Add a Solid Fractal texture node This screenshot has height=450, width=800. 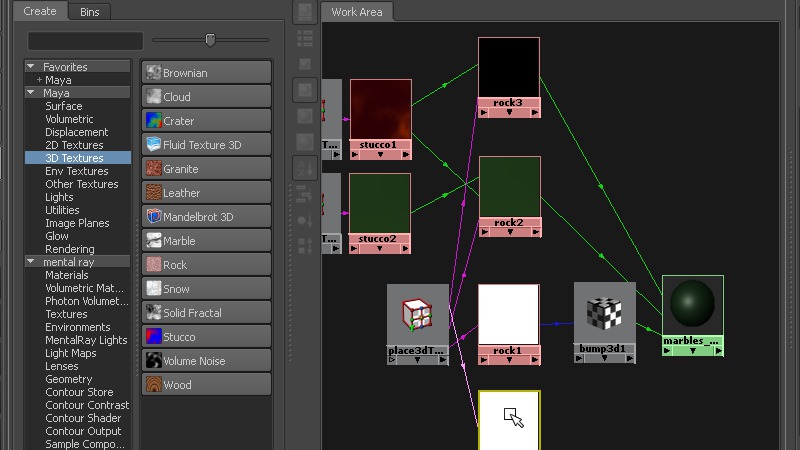tap(206, 313)
